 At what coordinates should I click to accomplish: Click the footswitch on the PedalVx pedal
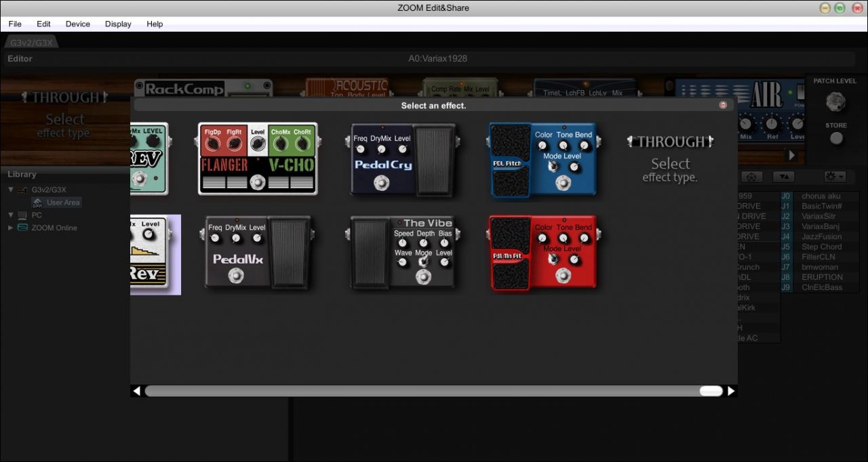pyautogui.click(x=236, y=275)
